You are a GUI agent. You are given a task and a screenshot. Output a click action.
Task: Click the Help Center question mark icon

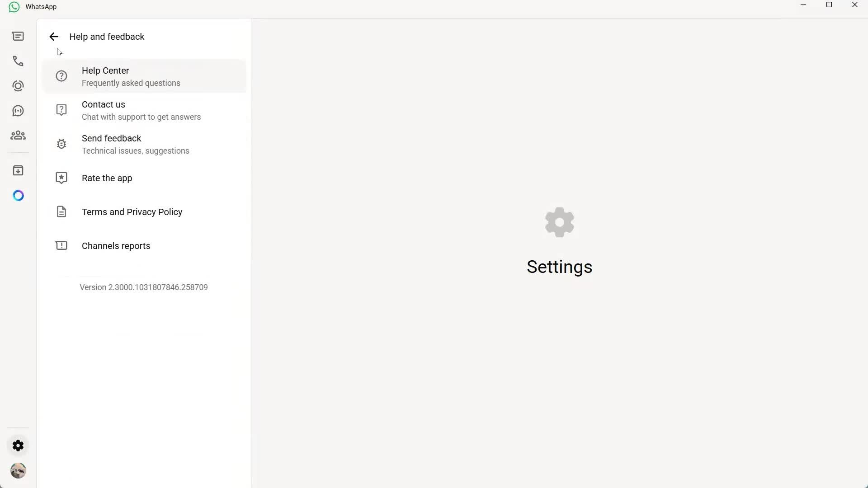point(61,75)
